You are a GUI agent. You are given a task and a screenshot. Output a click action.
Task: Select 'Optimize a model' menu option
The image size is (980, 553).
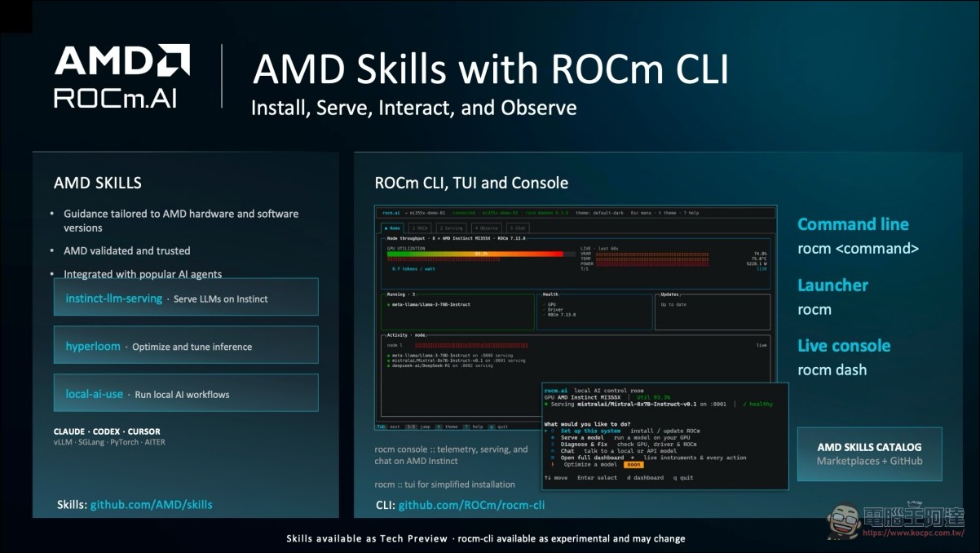point(590,464)
